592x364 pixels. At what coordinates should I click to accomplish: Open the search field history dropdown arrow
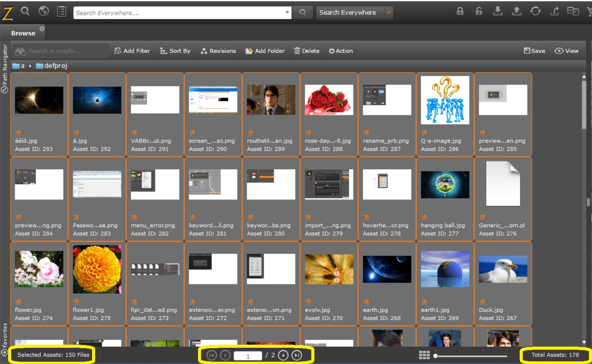point(287,12)
